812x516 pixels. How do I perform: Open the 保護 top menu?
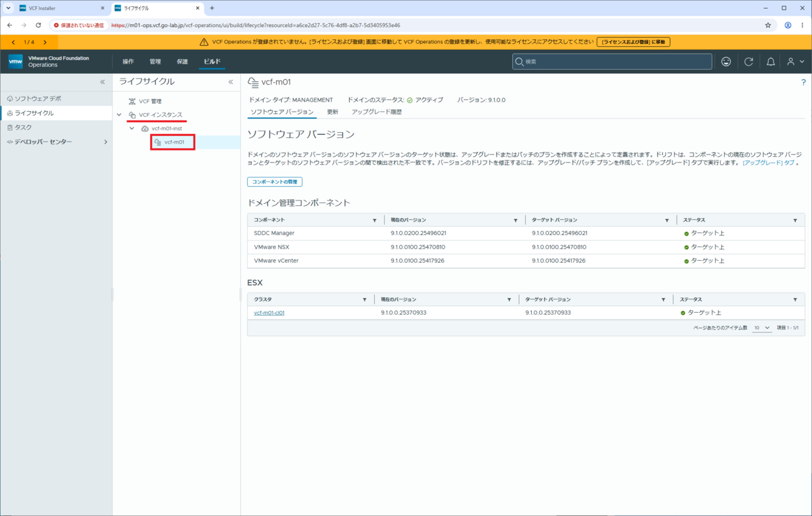point(182,62)
